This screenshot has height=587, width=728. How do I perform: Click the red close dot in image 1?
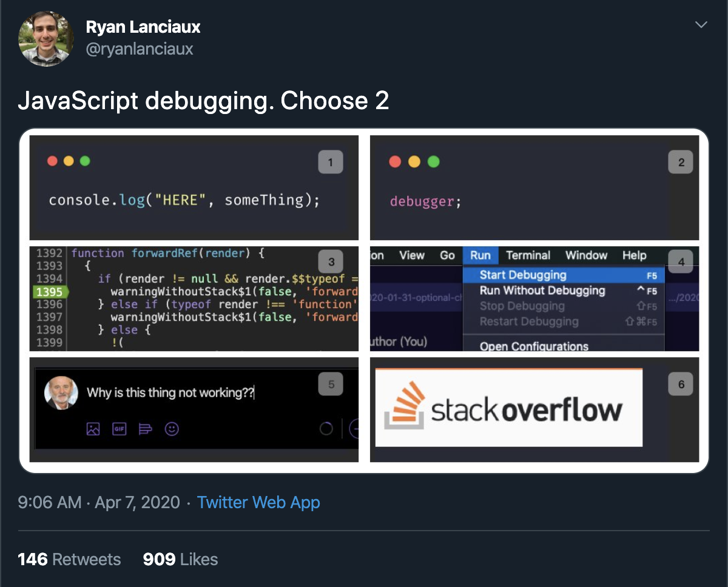point(52,161)
